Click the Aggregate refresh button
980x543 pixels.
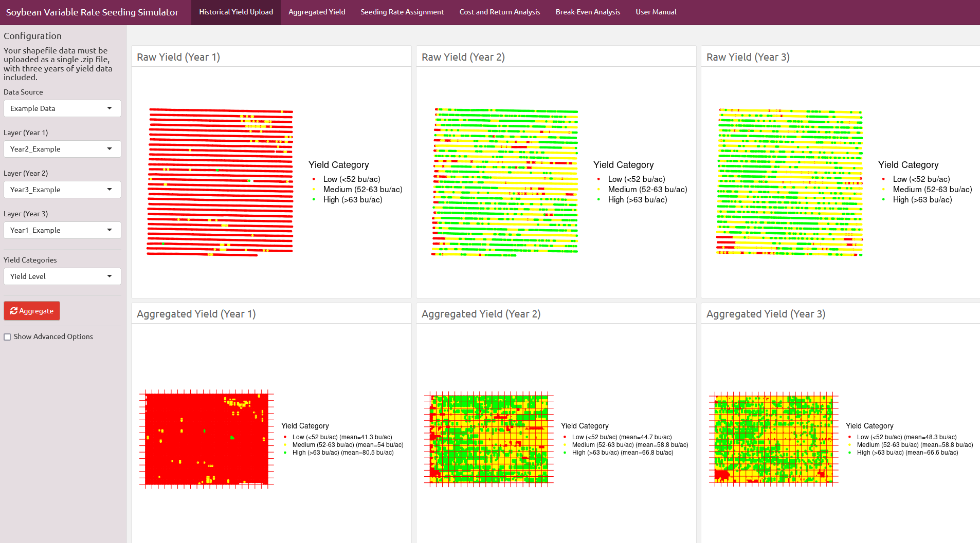32,311
